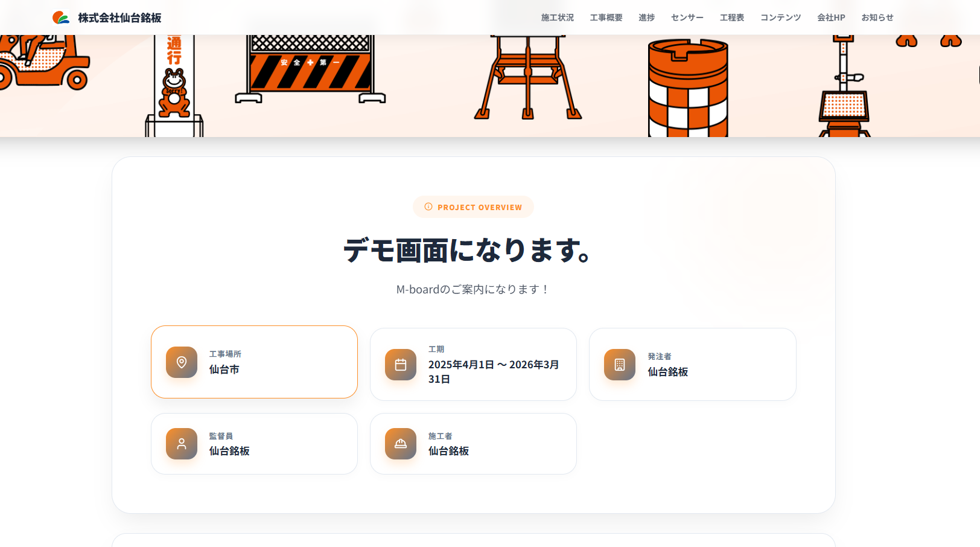Viewport: 980px width, 547px height.
Task: Go to 工事概要 in the nav bar
Action: (606, 18)
